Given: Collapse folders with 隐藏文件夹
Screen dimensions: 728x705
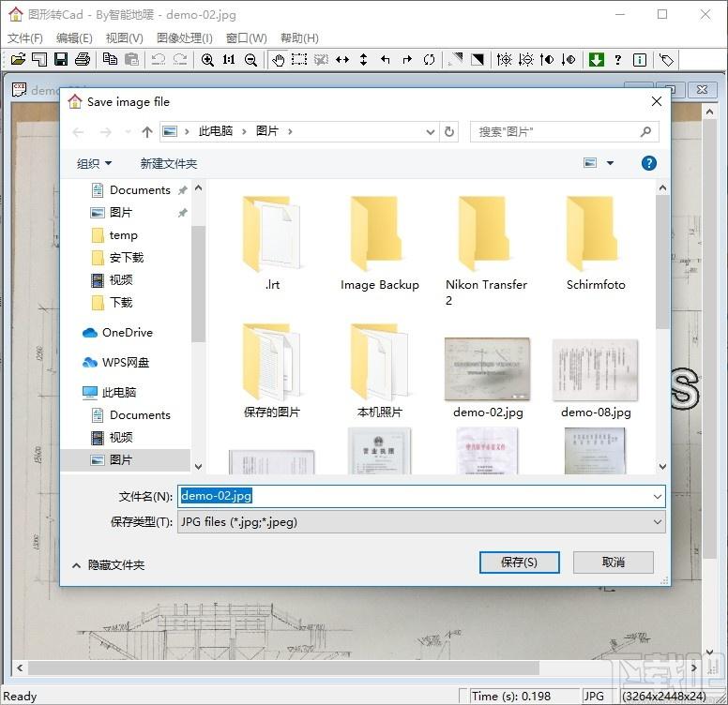Looking at the screenshot, I should pos(109,565).
